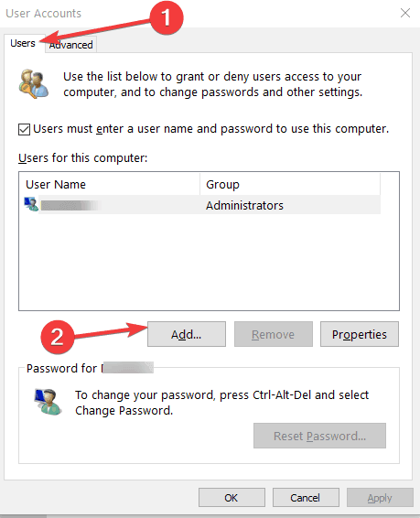This screenshot has height=518, width=420.
Task: Toggle Users must enter a user name checkbox
Action: [x=24, y=130]
